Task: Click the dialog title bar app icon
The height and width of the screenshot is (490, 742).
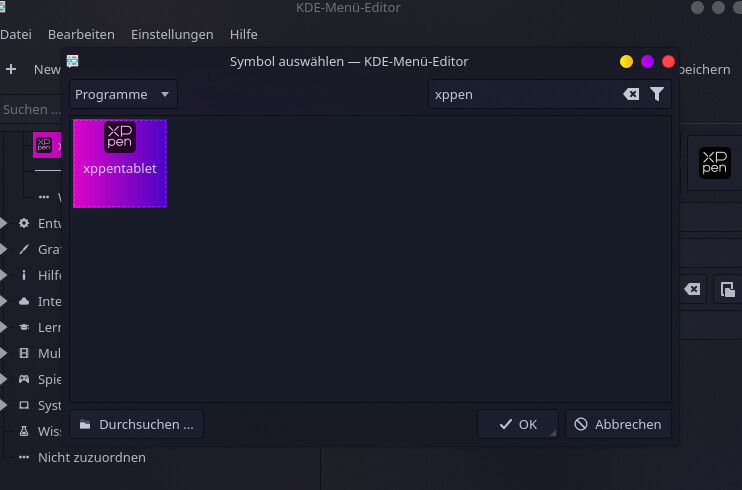Action: [72, 61]
